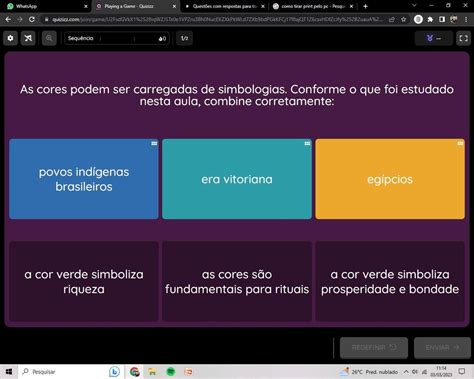Click 'as cores são fundamentais para rituais' slot
The image size is (474, 379).
(237, 281)
